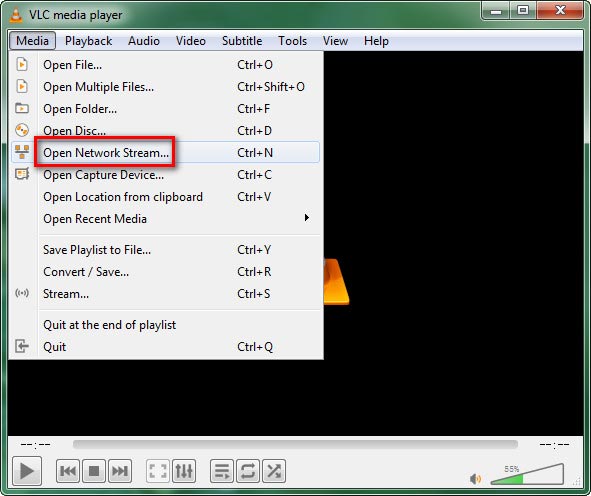The height and width of the screenshot is (496, 591).
Task: Toggle random shuffle playback
Action: click(274, 471)
